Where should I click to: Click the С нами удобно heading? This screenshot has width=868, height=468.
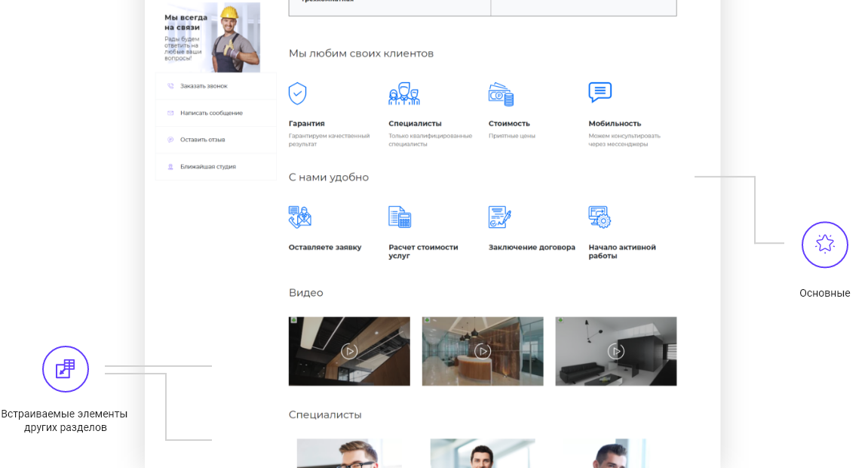(x=329, y=177)
